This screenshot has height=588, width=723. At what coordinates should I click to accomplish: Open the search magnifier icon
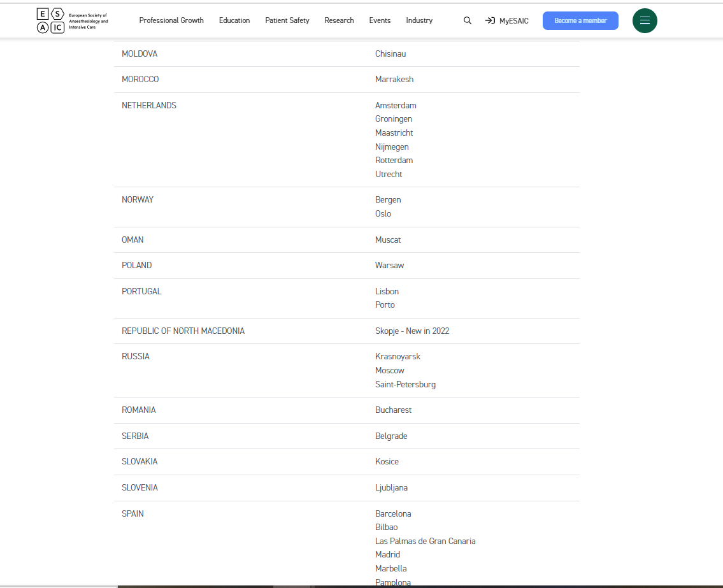[x=467, y=21]
